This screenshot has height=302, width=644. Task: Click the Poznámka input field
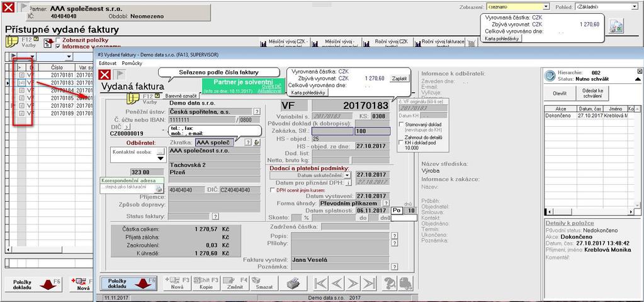tap(340, 267)
